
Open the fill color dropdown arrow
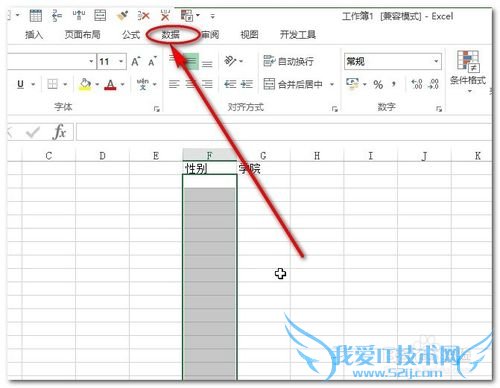pyautogui.click(x=97, y=84)
